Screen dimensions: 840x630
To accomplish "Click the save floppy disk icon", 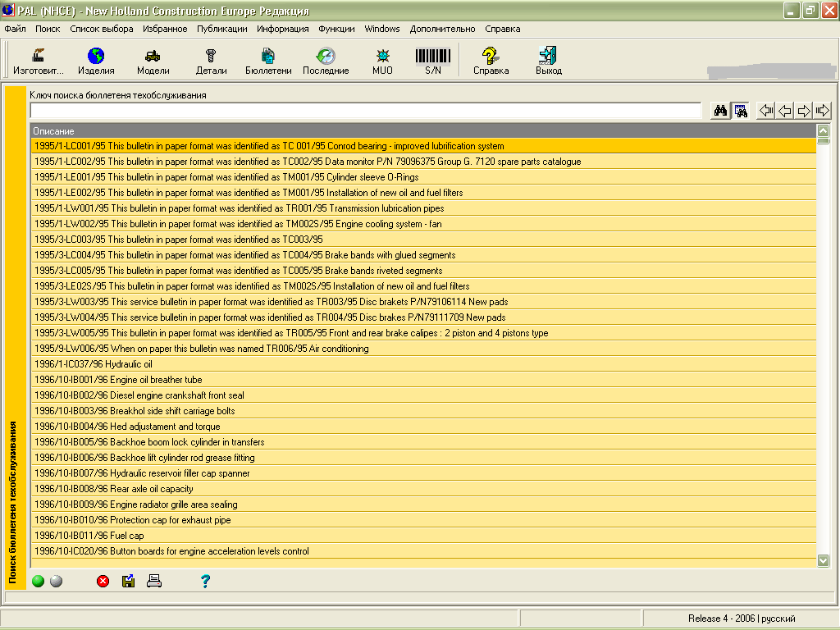I will 128,582.
